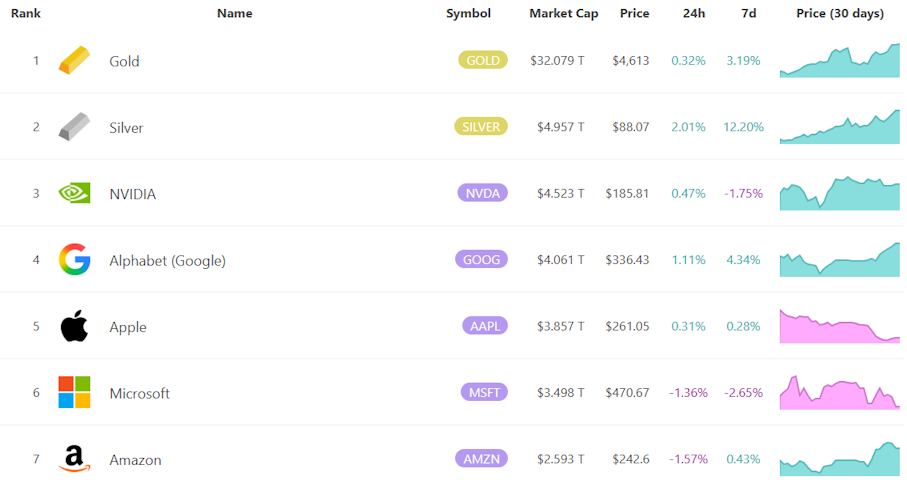
Task: Click the GOLD symbol badge
Action: coord(483,60)
